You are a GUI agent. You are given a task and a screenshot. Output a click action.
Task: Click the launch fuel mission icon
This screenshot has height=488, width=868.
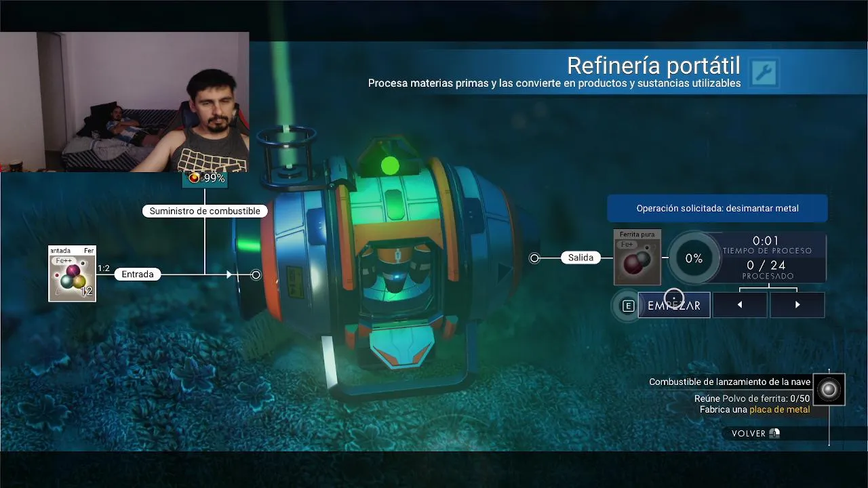[x=829, y=389]
